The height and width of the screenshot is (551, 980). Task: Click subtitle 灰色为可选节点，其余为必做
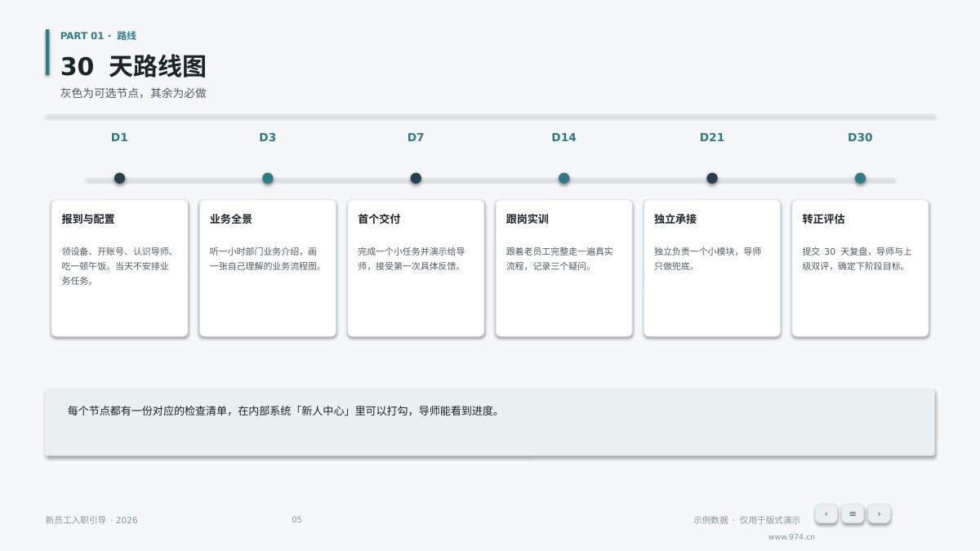133,93
